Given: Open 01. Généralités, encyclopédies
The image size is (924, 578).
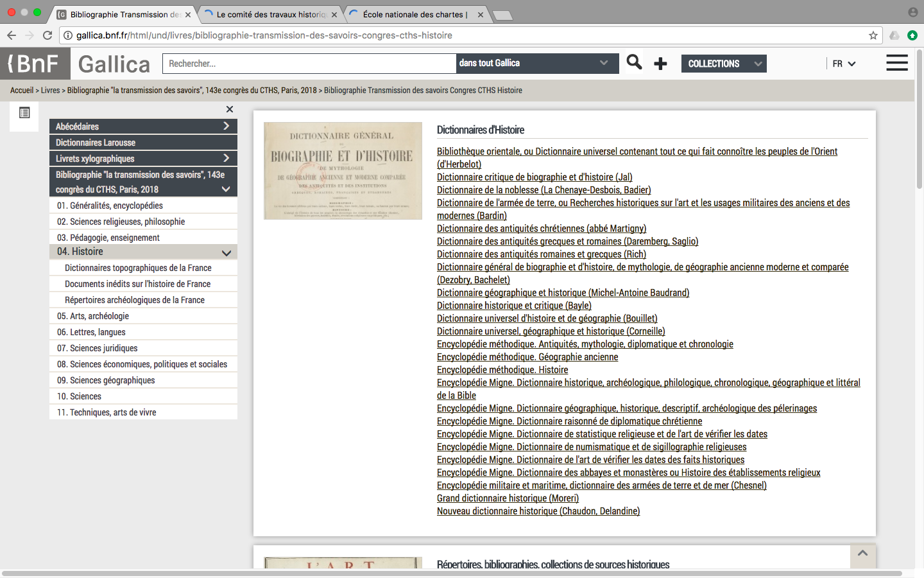Looking at the screenshot, I should [143, 206].
